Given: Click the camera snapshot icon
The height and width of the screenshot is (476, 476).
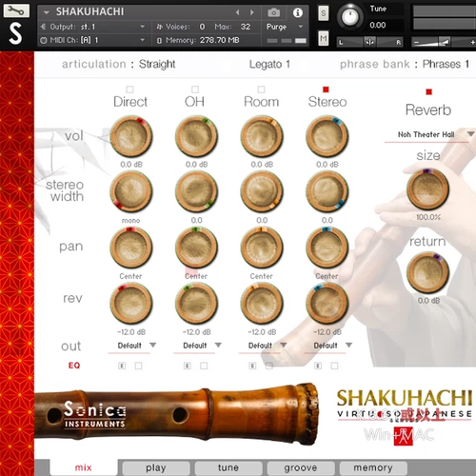Looking at the screenshot, I should [x=273, y=12].
